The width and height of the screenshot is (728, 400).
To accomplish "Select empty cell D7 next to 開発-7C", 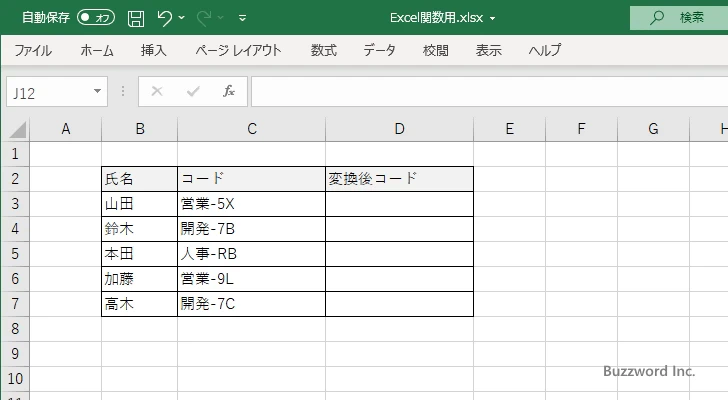I will [399, 304].
